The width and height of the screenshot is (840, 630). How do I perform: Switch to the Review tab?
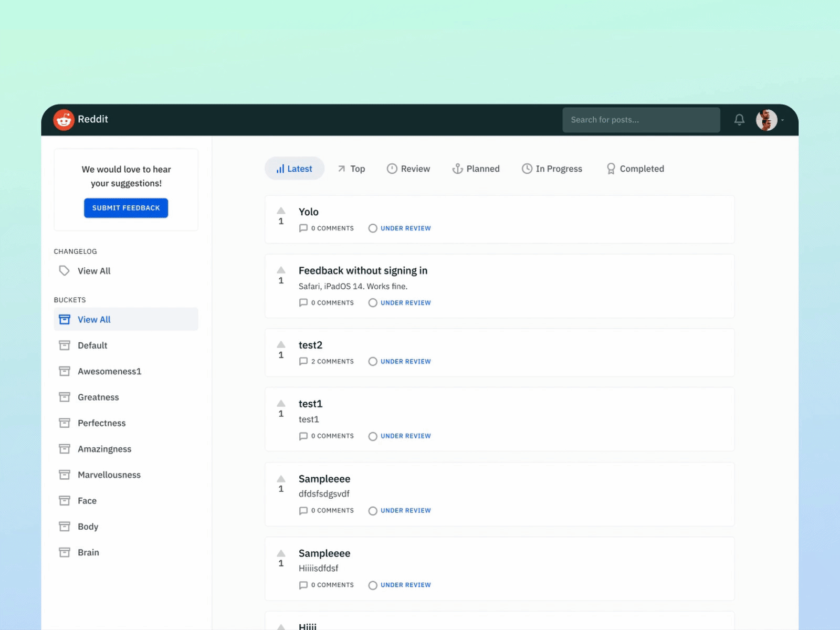coord(408,169)
